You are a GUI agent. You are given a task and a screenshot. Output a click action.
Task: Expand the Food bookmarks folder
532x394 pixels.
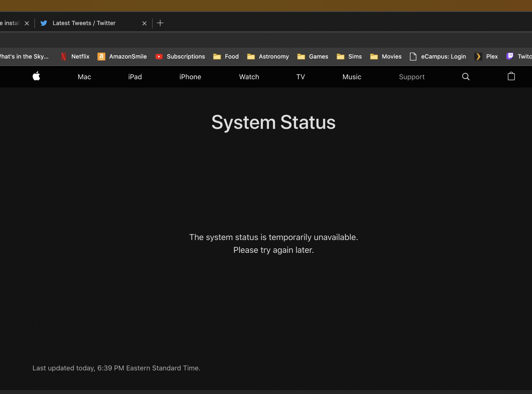226,57
